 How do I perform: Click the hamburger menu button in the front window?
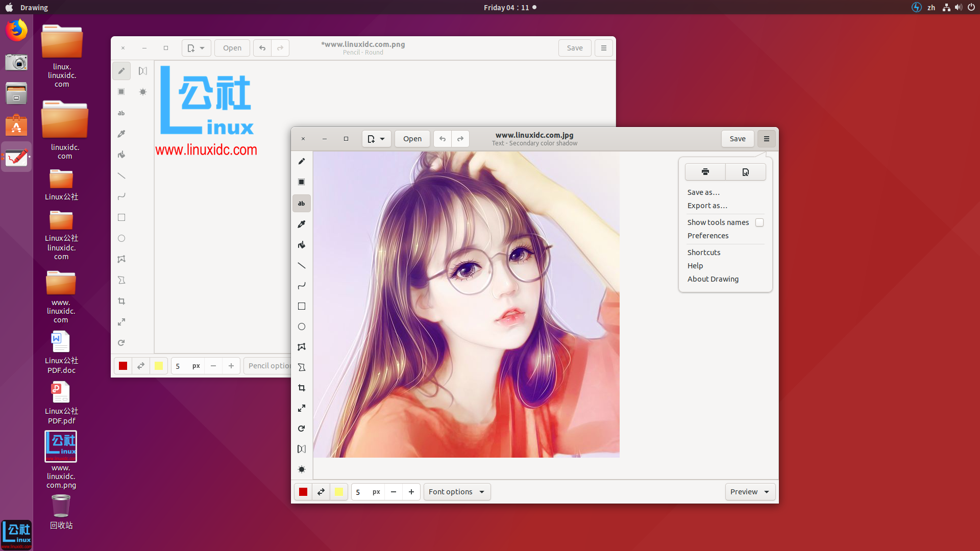click(x=767, y=139)
